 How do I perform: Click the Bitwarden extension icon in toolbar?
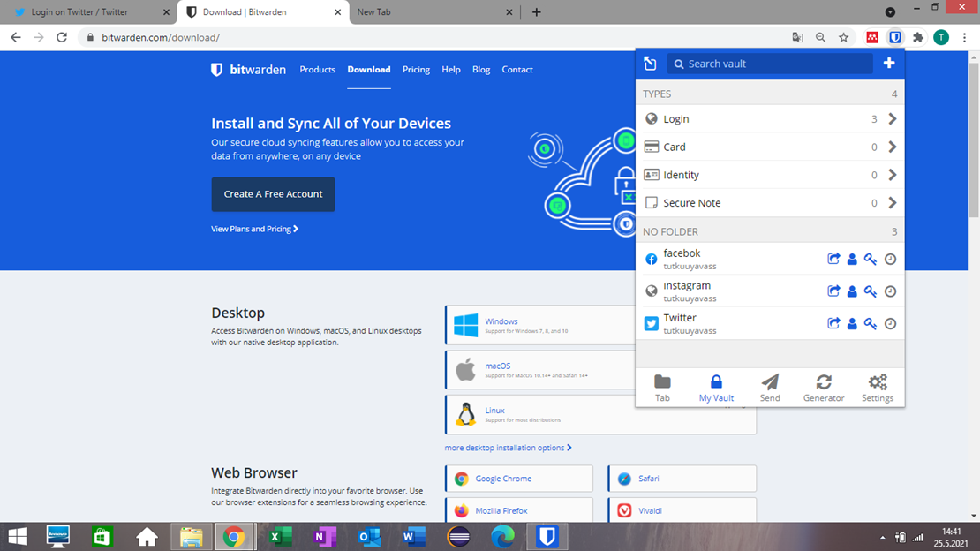tap(895, 37)
